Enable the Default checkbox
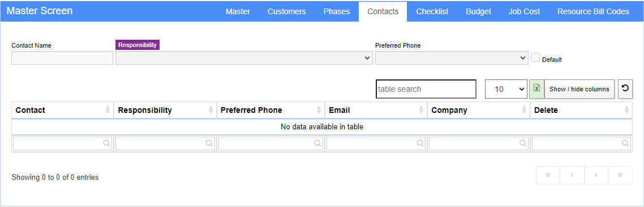Image resolution: width=644 pixels, height=207 pixels. click(x=535, y=58)
